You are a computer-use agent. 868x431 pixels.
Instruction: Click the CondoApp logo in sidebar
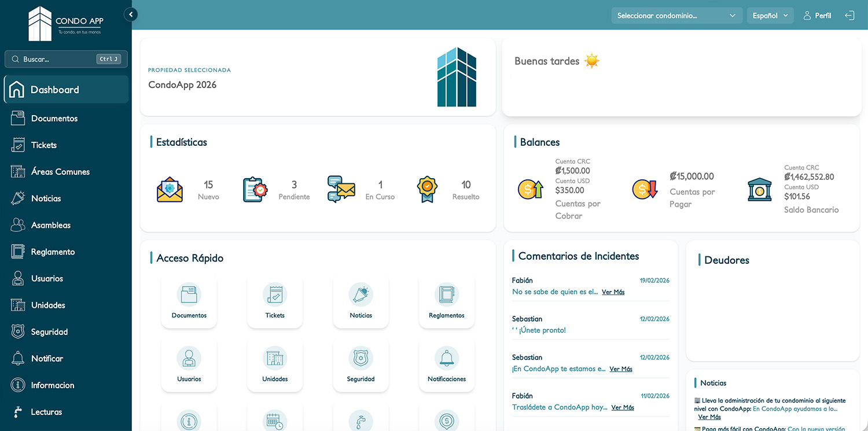click(x=66, y=23)
